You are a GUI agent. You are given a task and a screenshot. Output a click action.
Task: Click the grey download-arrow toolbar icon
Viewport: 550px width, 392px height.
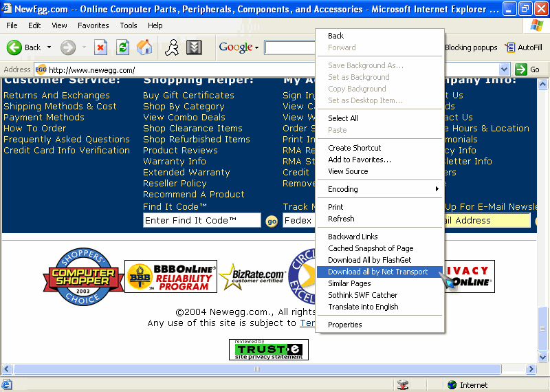click(194, 47)
